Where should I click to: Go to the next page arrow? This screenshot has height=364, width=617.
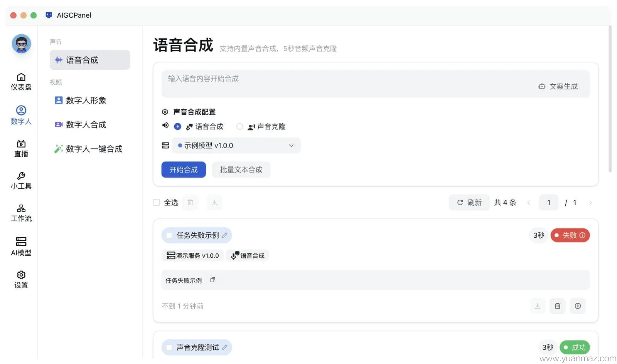point(590,203)
